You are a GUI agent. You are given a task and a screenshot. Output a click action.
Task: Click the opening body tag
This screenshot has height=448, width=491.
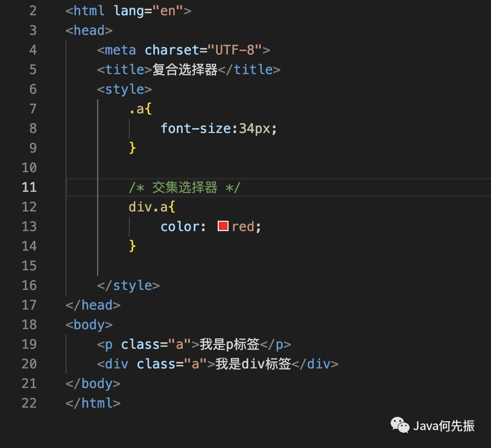pos(89,325)
